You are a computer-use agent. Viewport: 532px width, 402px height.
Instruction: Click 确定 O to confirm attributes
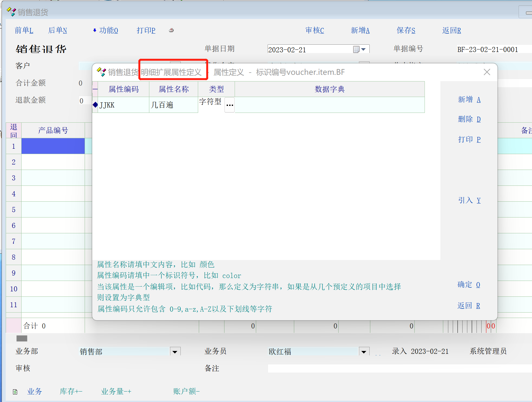coord(469,285)
